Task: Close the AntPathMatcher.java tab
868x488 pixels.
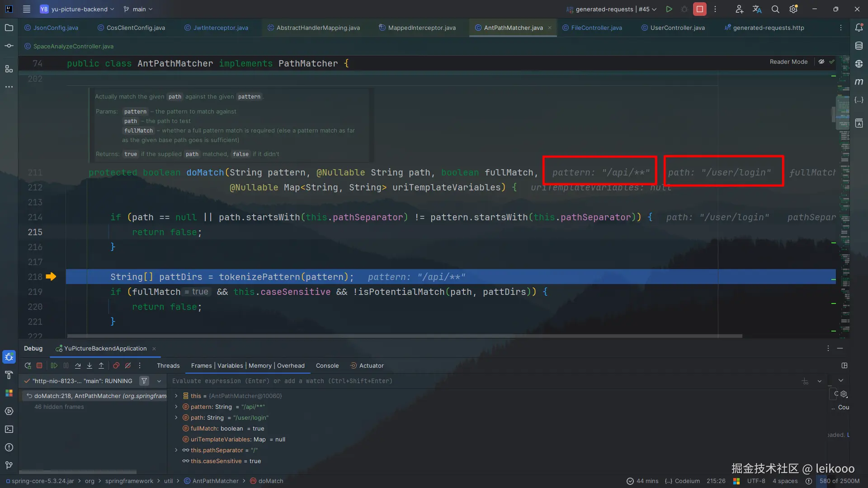Action: pos(550,28)
